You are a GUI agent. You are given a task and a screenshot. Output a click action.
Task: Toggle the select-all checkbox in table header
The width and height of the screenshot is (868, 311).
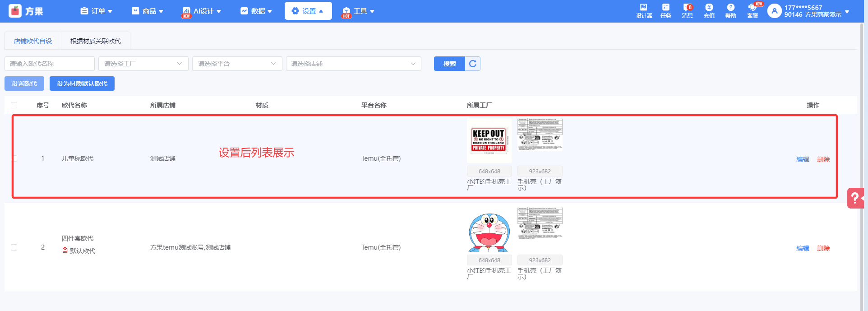[14, 105]
